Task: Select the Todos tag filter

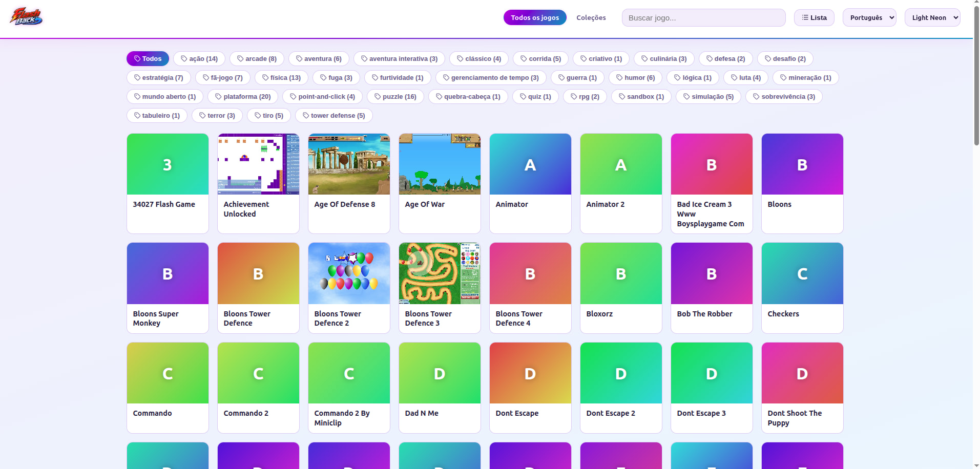Action: tap(148, 58)
